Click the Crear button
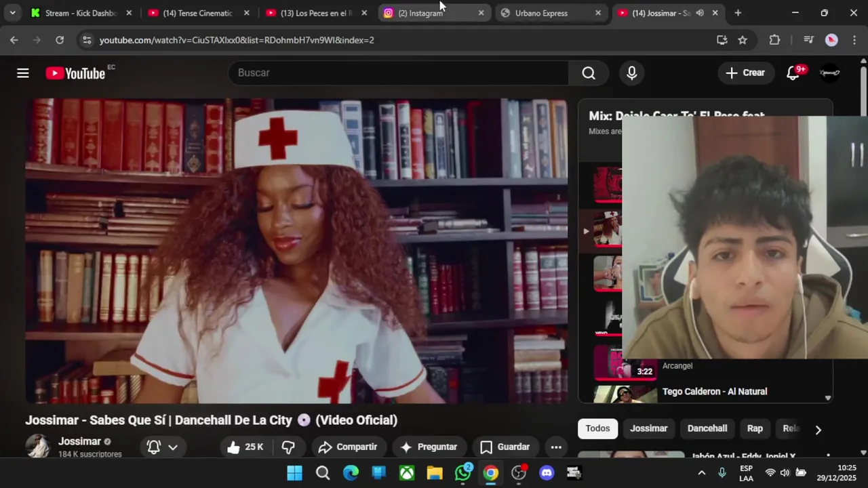Viewport: 868px width, 488px height. pos(745,73)
